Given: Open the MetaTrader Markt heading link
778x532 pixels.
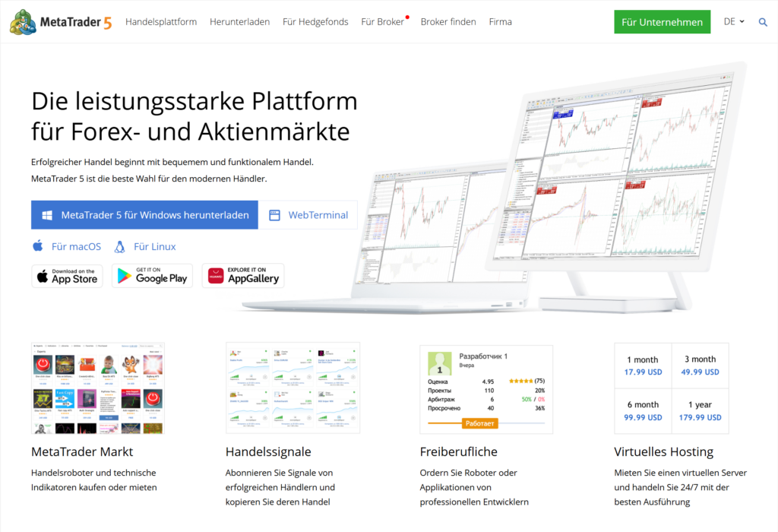Looking at the screenshot, I should [82, 451].
